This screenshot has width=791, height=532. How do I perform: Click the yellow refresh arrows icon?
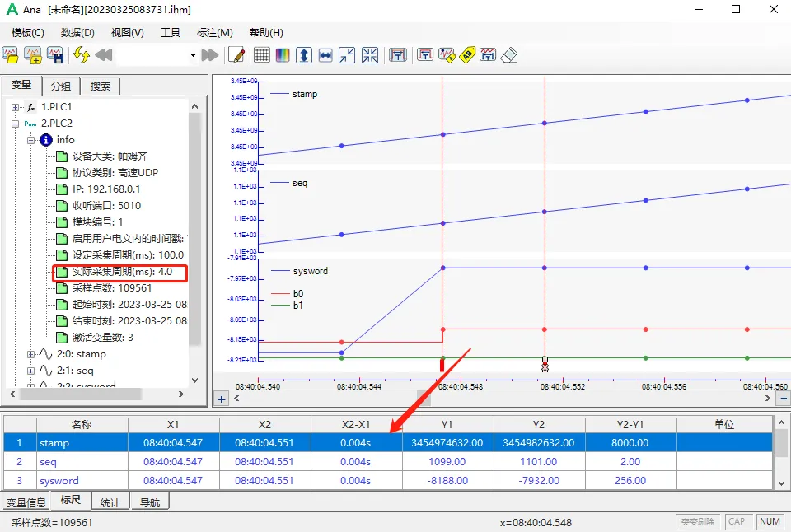point(82,55)
